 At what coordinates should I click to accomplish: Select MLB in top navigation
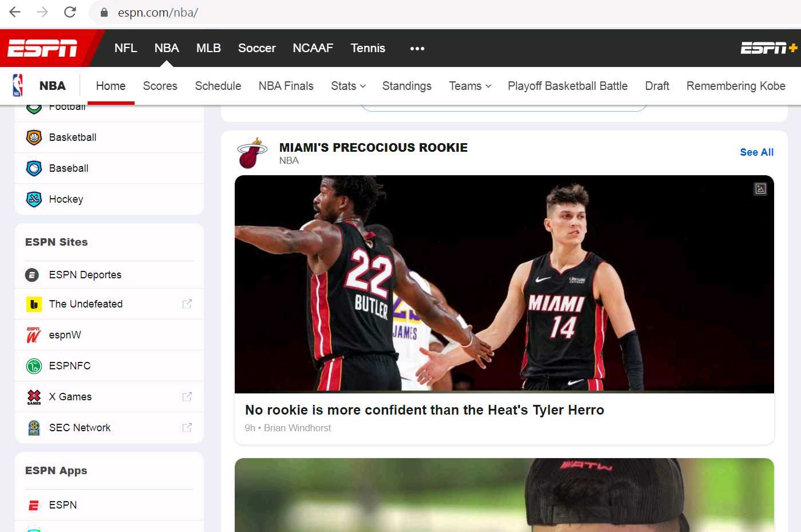click(x=208, y=48)
